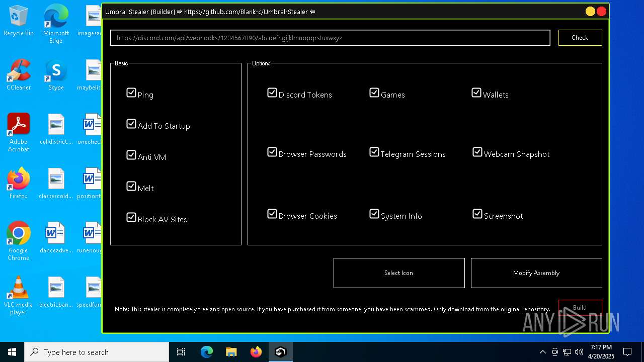Click the Modify Assembly button
This screenshot has width=644, height=362.
(536, 273)
